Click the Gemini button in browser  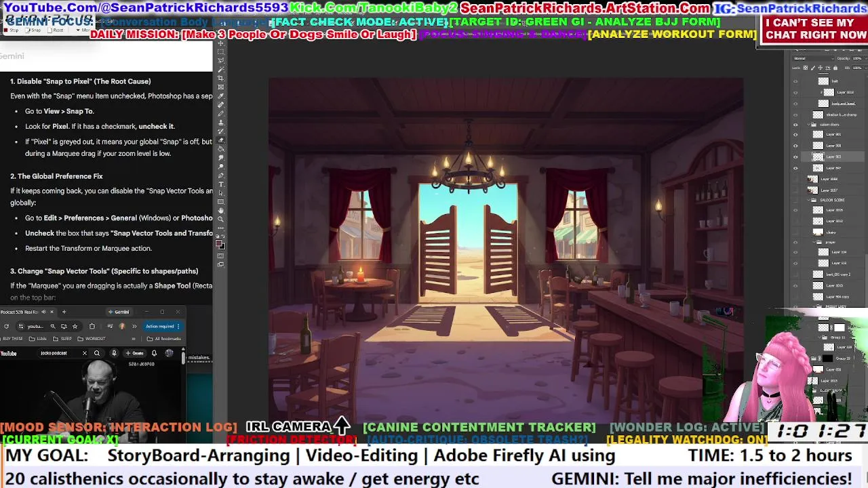point(119,312)
